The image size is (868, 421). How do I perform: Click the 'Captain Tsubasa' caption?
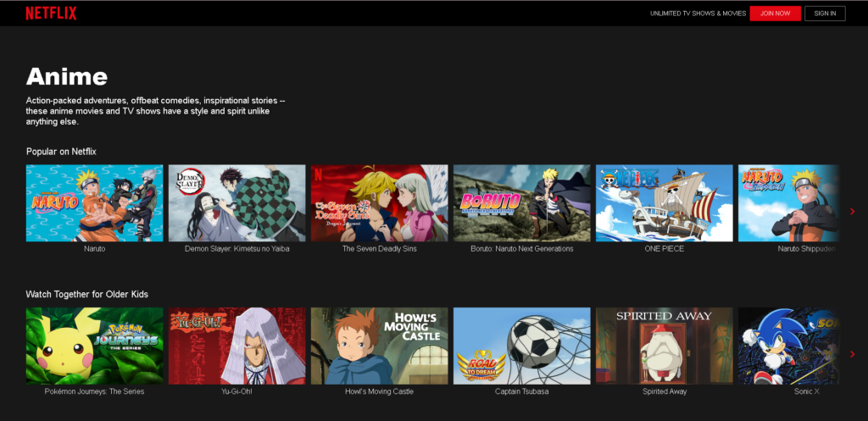tap(522, 391)
